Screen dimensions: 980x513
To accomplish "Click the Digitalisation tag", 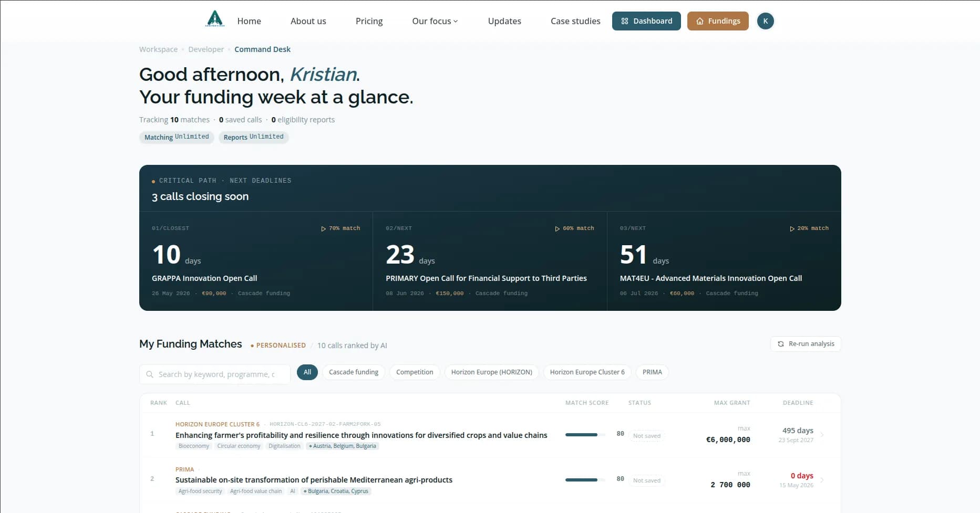I will coord(284,446).
